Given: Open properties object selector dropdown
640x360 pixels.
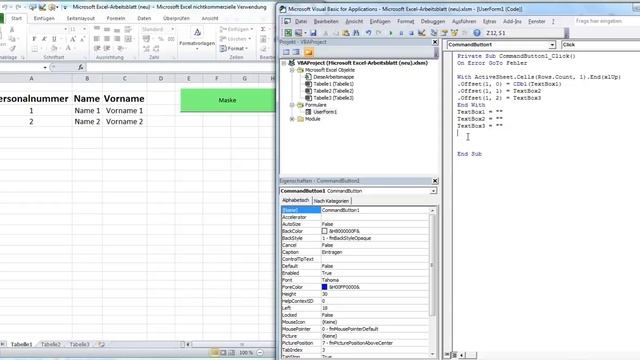Looking at the screenshot, I should (x=433, y=191).
